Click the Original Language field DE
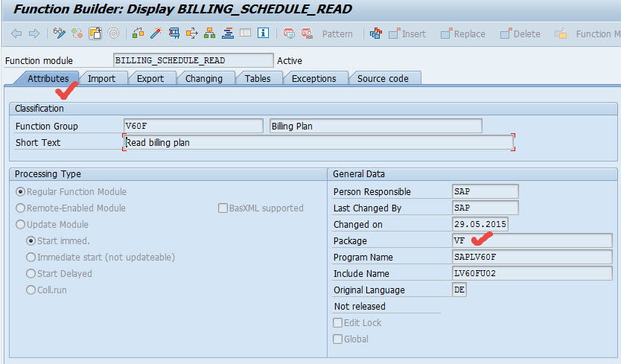This screenshot has width=621, height=364. pyautogui.click(x=459, y=290)
